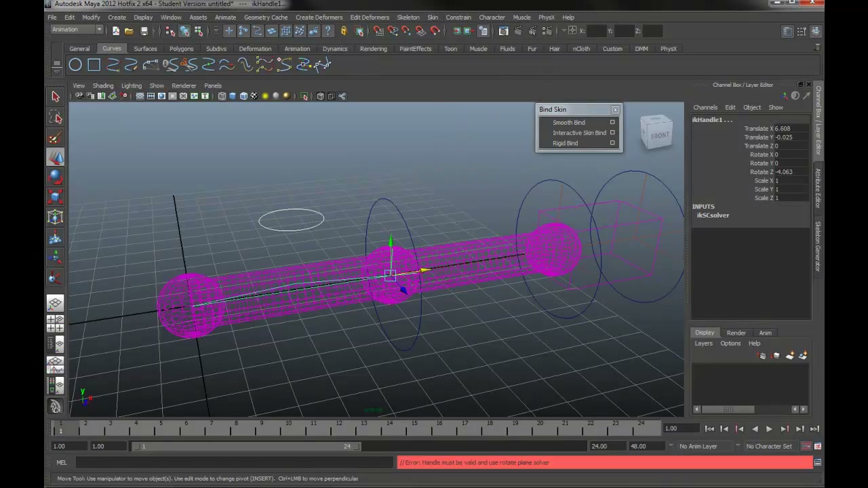Click Smooth Bind in Bind Skin menu

point(568,123)
